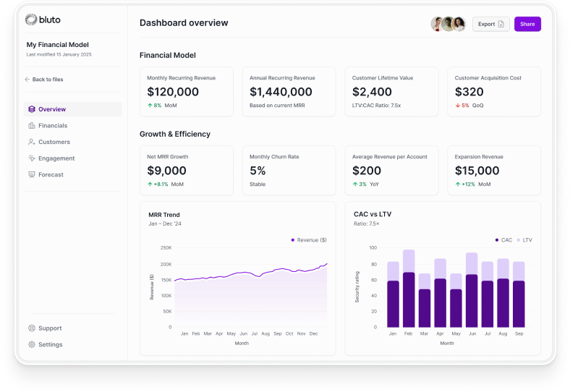Click the Financials building icon
570x392 pixels.
31,126
